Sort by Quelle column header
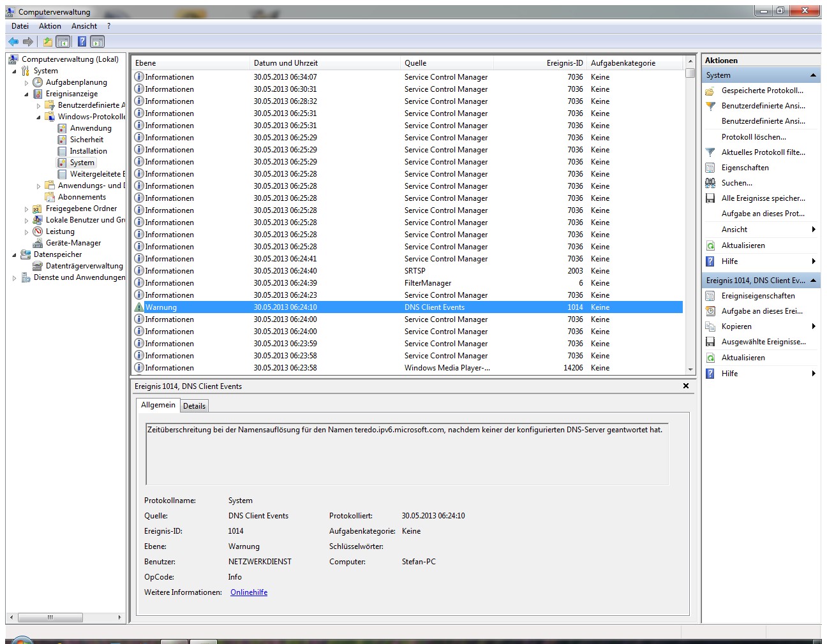The width and height of the screenshot is (827, 644). pyautogui.click(x=447, y=63)
